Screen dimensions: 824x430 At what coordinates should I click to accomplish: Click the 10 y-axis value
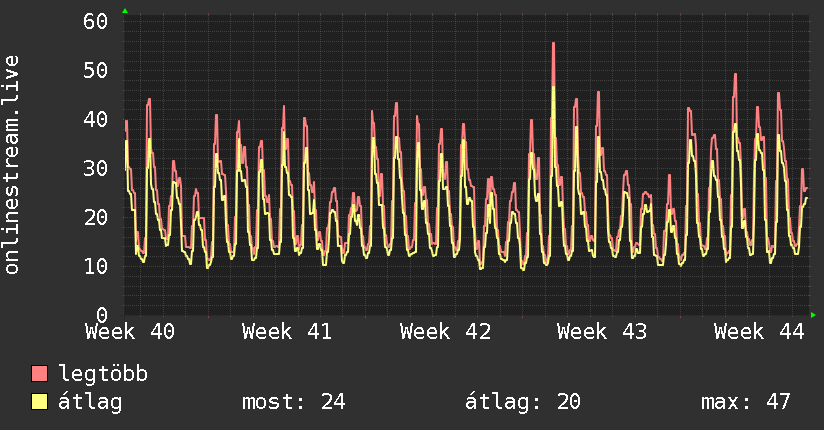click(96, 266)
